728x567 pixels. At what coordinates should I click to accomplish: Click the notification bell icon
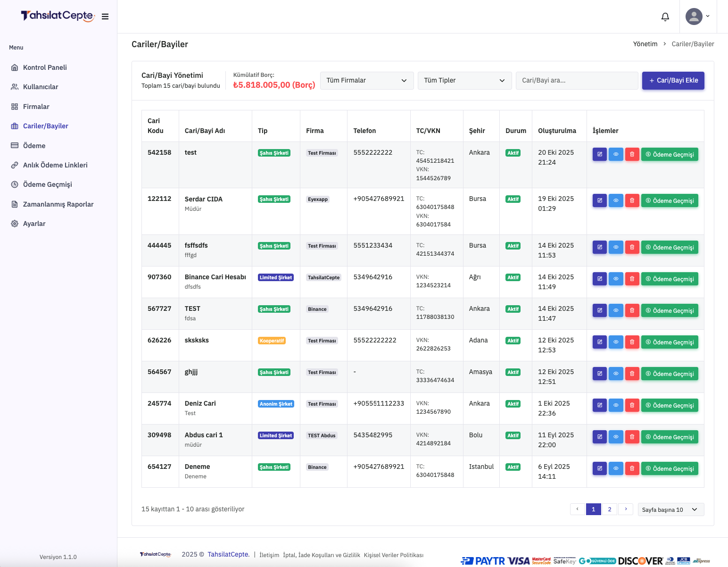[x=665, y=17]
